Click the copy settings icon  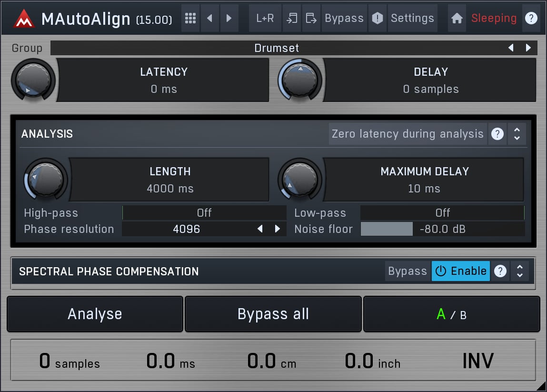click(x=292, y=19)
